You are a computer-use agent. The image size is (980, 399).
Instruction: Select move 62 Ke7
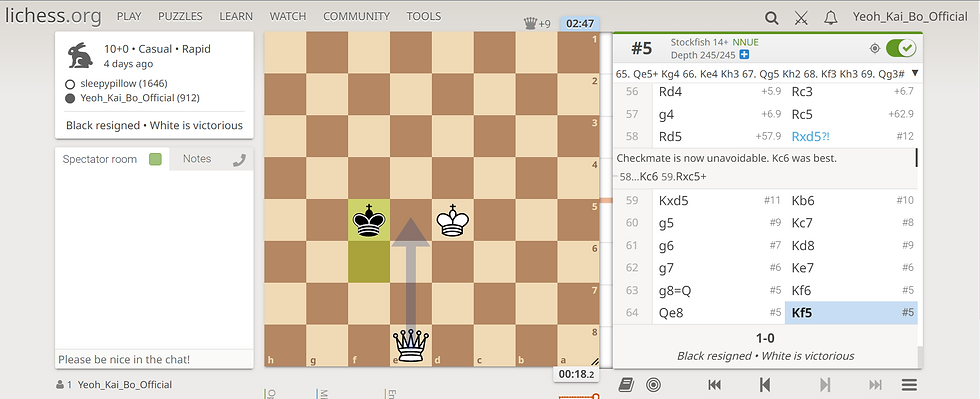pos(851,268)
